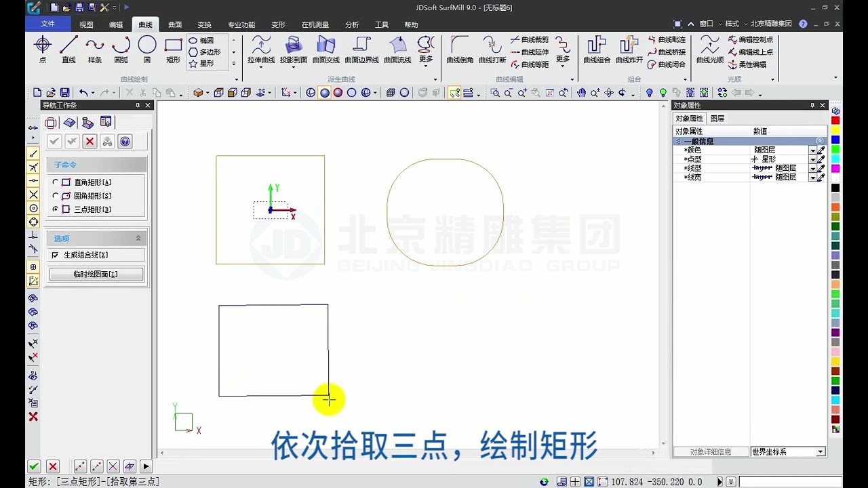Switch to the 分析 ribbon tab
The width and height of the screenshot is (868, 488).
coord(352,24)
